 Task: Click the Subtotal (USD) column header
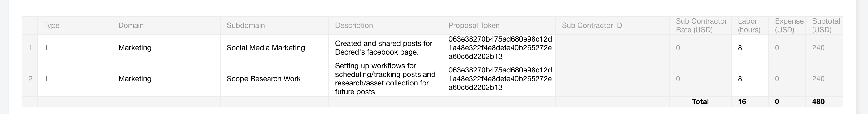(x=824, y=25)
